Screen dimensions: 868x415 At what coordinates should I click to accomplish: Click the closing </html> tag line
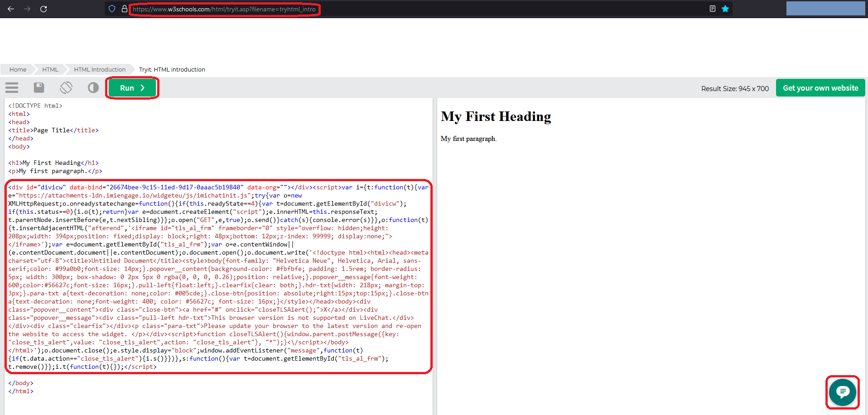(21, 391)
